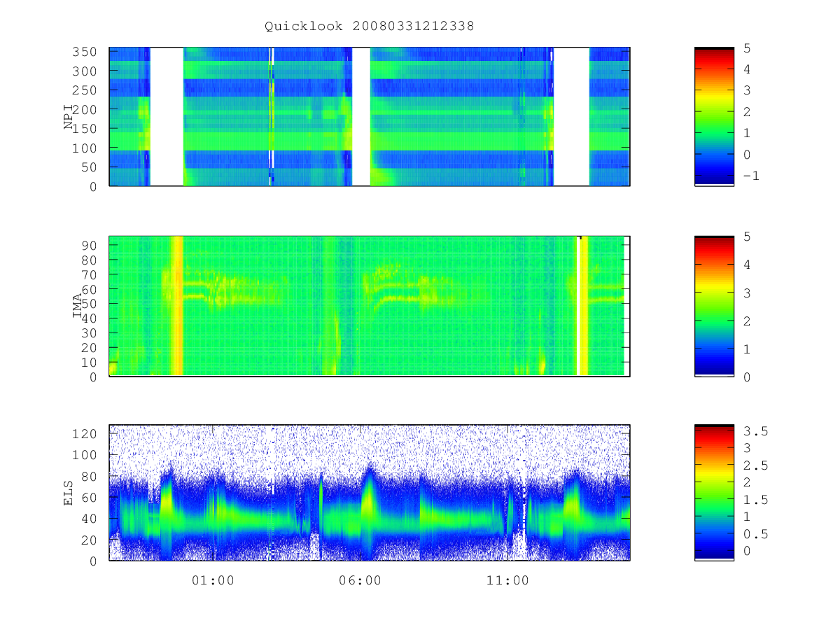Click the 0.5 label on ELS colorbar

tap(755, 534)
